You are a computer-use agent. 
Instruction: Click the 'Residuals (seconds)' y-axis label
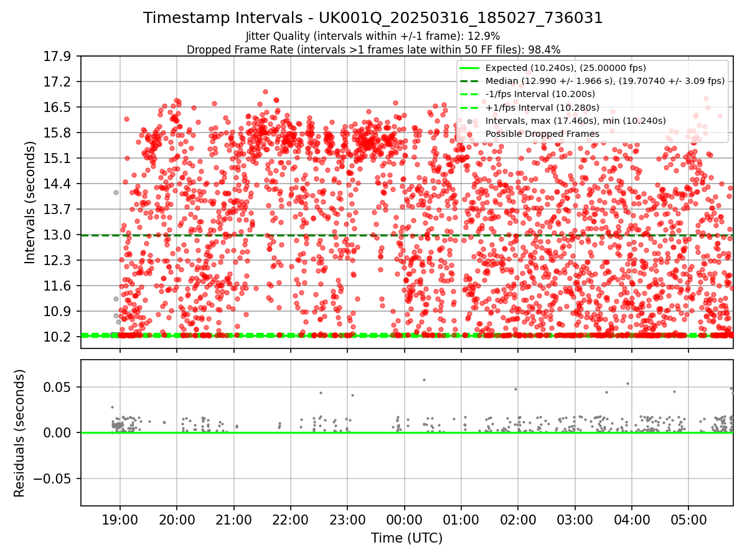point(20,433)
